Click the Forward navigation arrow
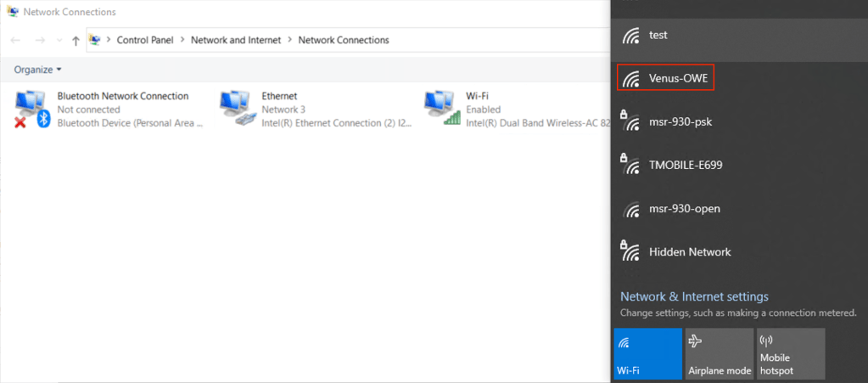Screen dimensions: 868x383 39,40
